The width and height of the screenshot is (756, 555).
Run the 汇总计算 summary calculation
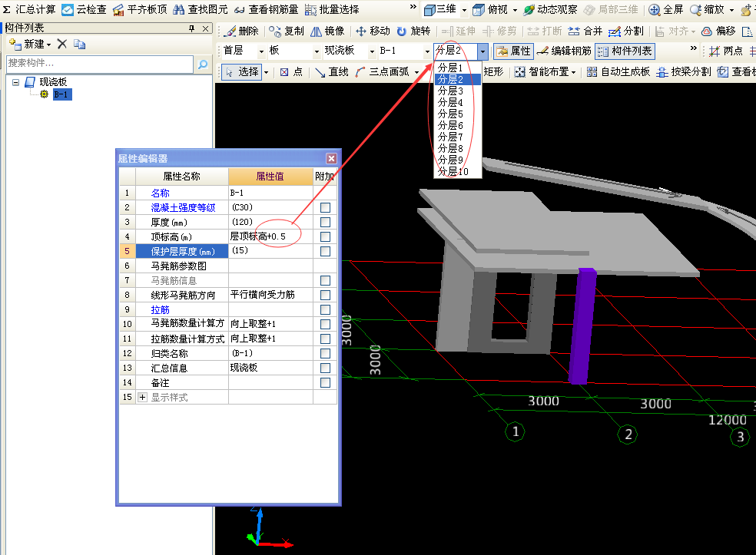29,9
